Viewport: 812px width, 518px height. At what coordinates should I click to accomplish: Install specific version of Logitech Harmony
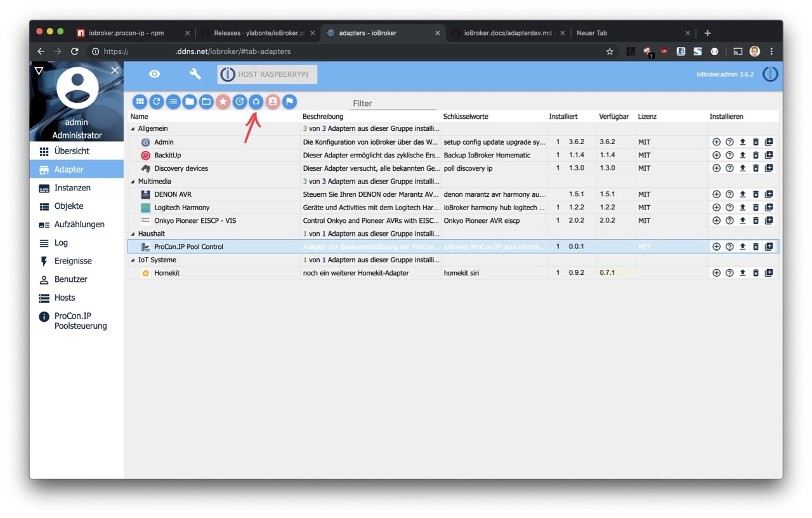click(769, 208)
